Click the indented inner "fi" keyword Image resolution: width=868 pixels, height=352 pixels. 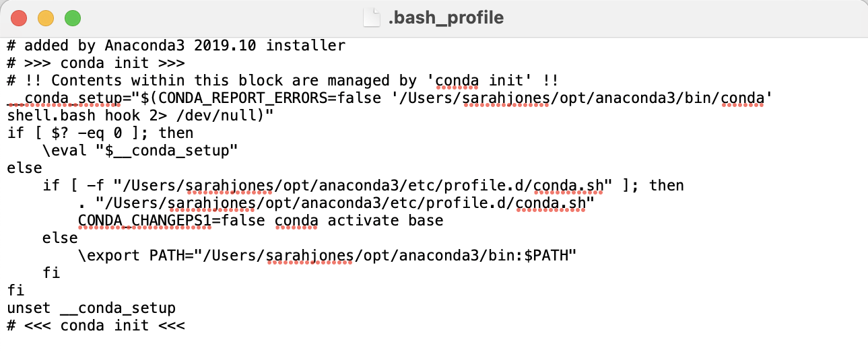[x=51, y=273]
